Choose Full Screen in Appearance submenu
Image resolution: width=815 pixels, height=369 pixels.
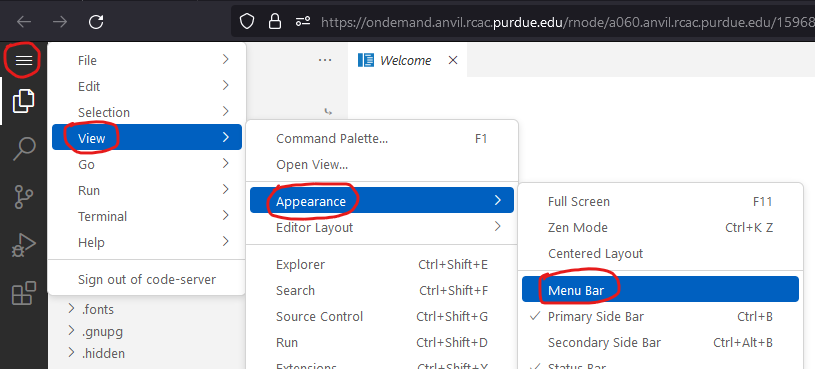coord(660,202)
